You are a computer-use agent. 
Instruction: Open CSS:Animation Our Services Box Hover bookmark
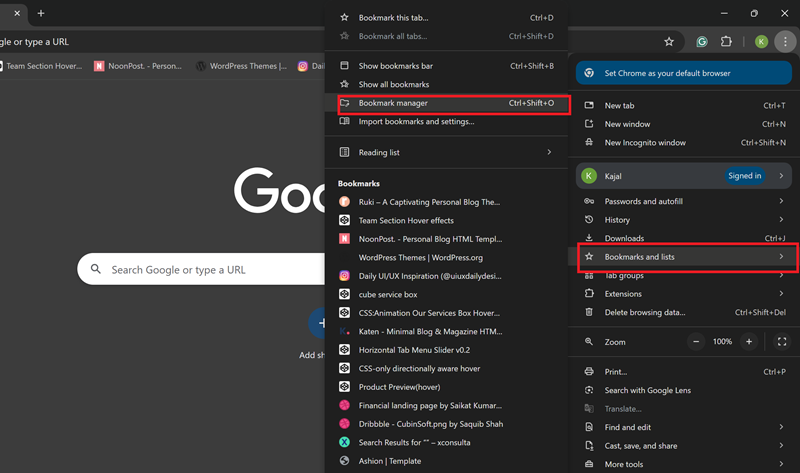(446, 313)
